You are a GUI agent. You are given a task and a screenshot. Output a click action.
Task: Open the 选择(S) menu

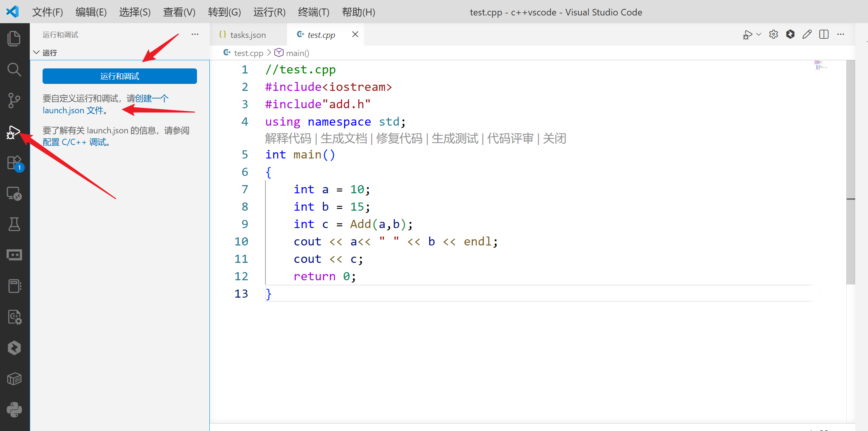coord(135,12)
